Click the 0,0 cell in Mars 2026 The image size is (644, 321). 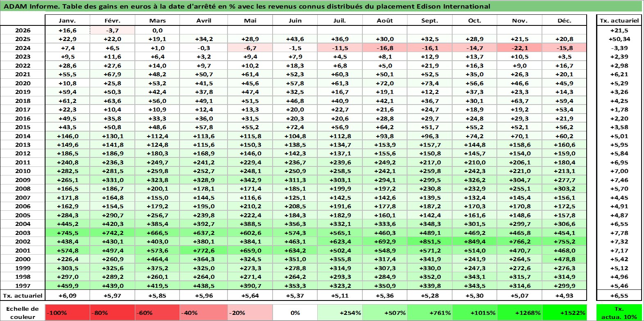[x=158, y=30]
